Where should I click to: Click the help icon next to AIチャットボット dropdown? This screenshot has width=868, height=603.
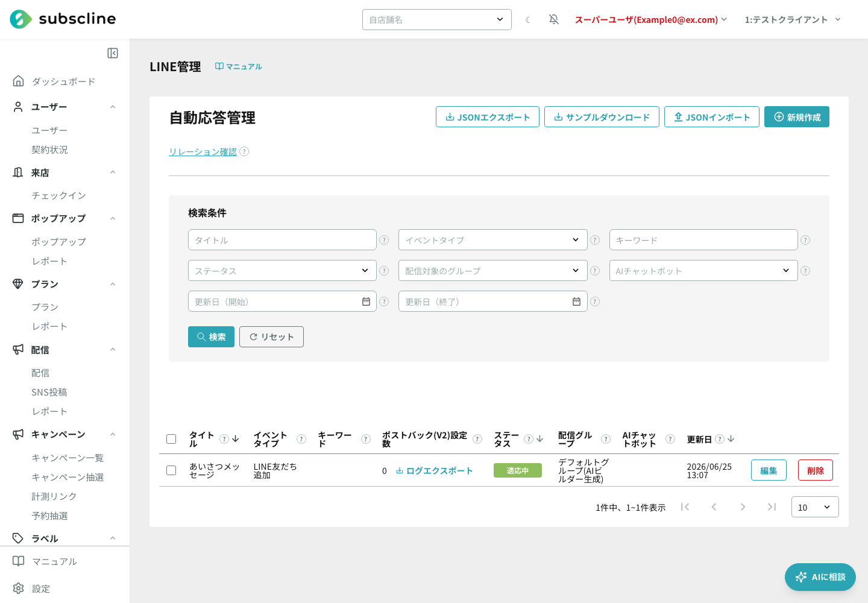(x=805, y=271)
